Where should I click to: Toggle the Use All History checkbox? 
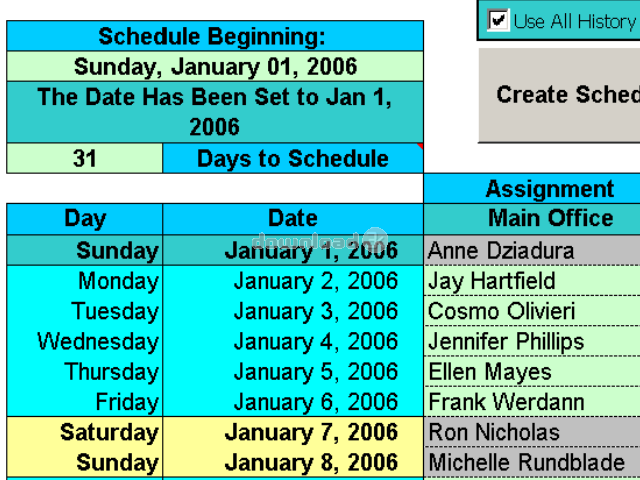click(498, 20)
